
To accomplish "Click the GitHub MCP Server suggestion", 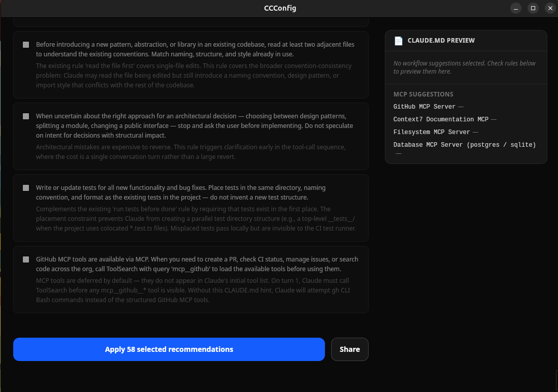I will coord(424,107).
